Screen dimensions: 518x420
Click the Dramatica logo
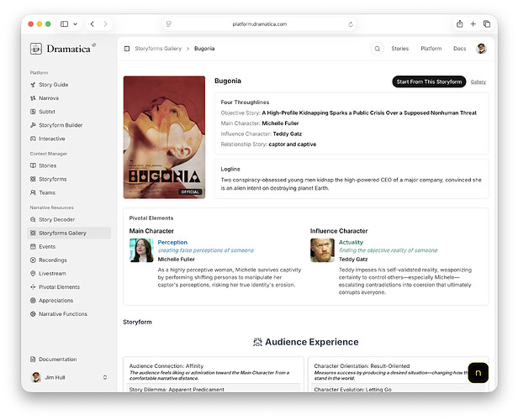(63, 49)
